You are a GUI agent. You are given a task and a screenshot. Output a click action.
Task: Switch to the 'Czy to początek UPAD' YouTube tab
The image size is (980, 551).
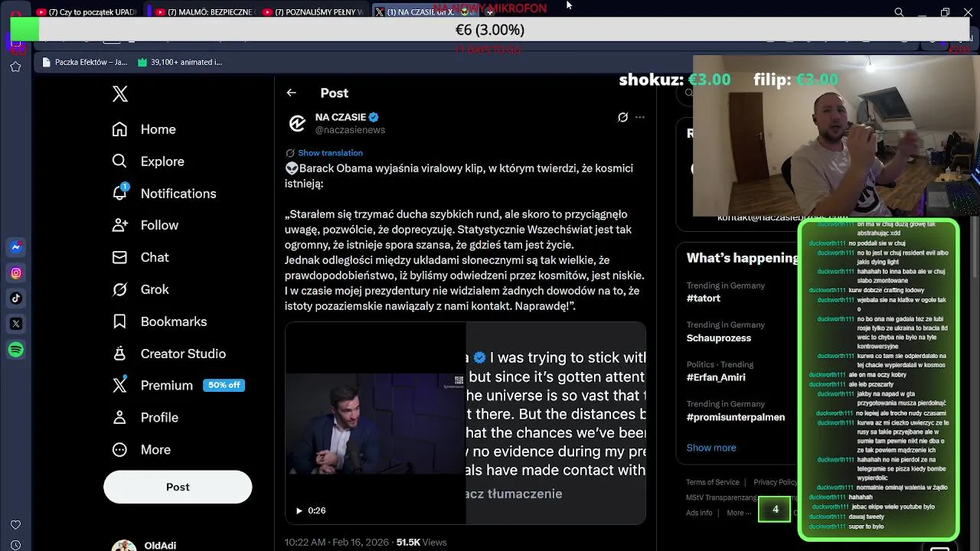coord(87,12)
